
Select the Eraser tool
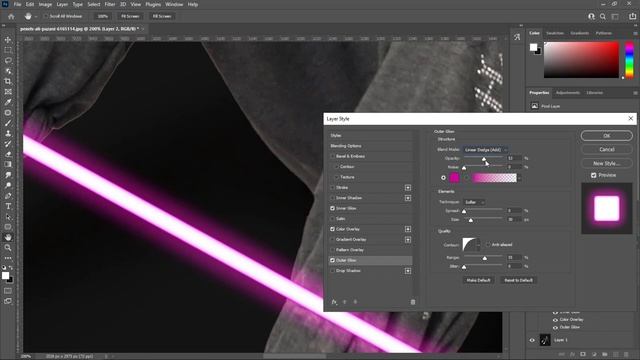(8, 154)
